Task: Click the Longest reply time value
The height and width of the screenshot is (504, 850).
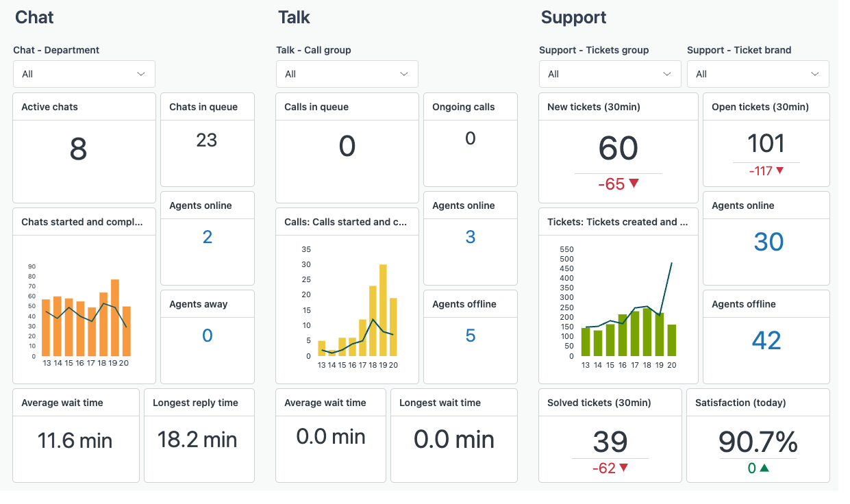Action: click(199, 442)
